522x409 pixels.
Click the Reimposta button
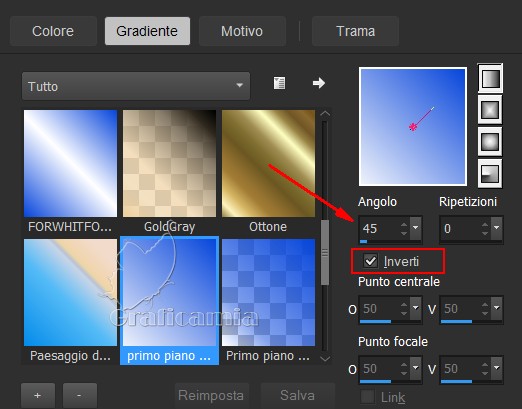(211, 396)
